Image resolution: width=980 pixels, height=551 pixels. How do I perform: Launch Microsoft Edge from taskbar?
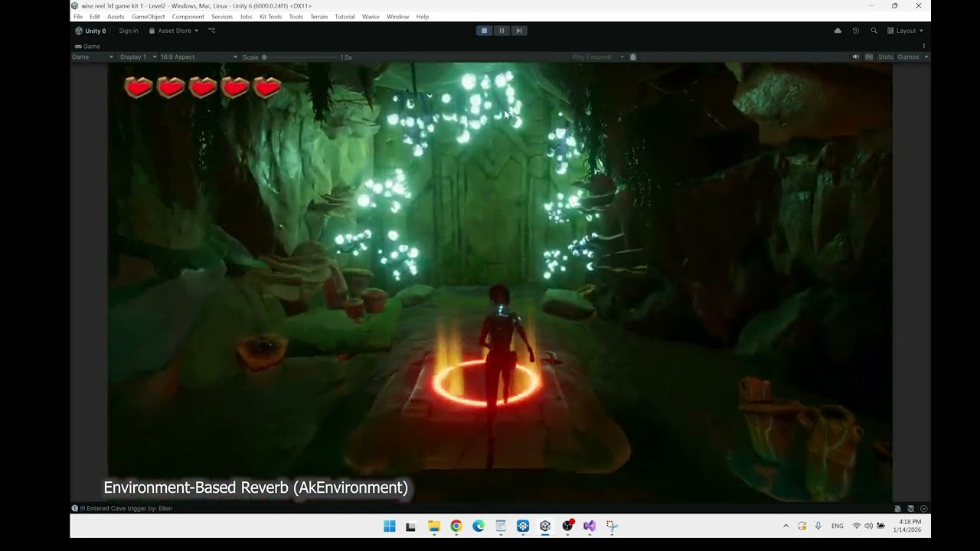pos(479,526)
